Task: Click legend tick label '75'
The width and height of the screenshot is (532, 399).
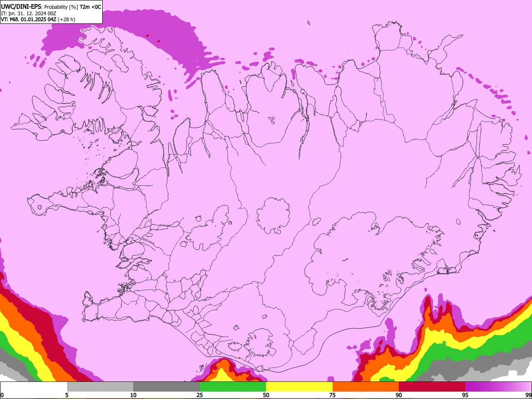Action: 333,395
